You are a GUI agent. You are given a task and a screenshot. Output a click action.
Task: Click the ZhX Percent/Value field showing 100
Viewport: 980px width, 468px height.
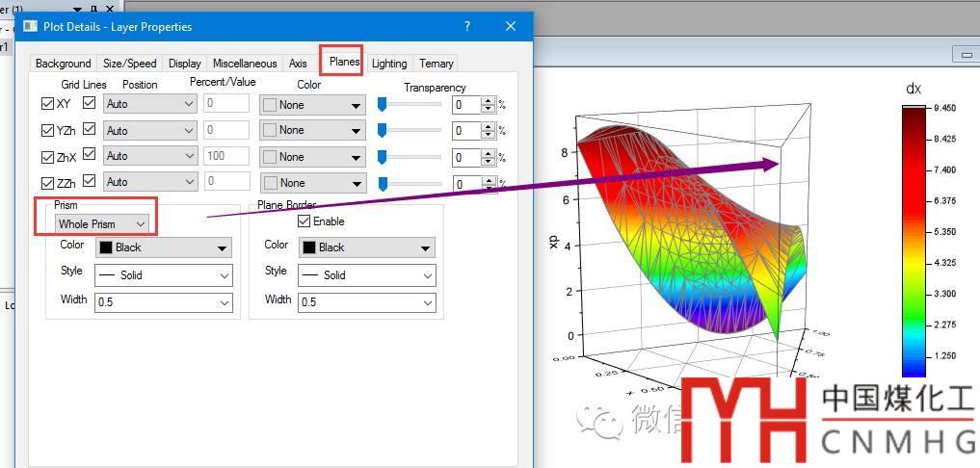pyautogui.click(x=225, y=156)
